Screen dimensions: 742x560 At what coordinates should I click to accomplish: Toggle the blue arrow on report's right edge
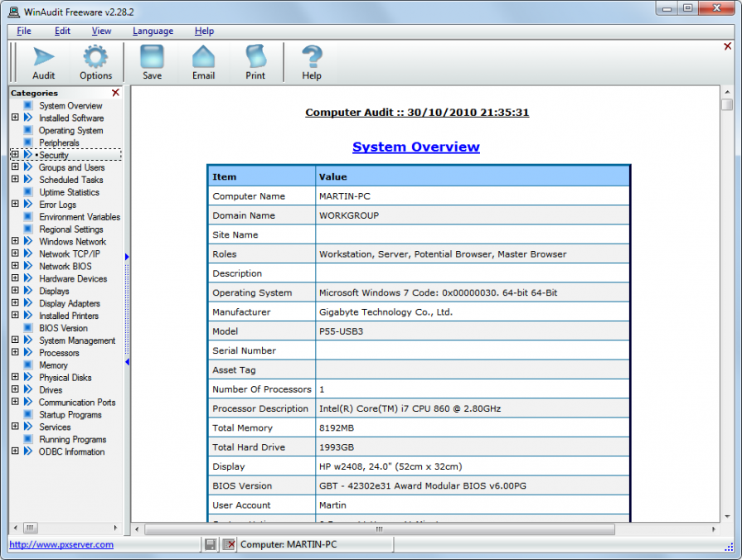click(x=127, y=258)
